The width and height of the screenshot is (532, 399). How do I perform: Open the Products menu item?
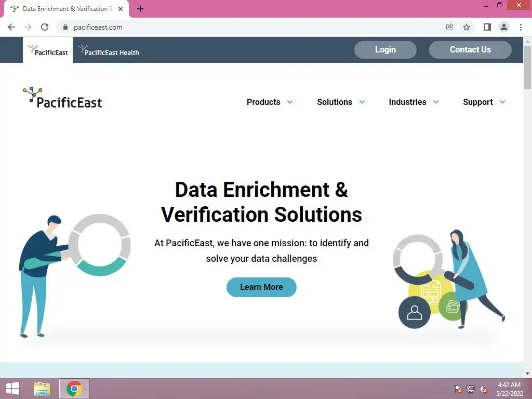click(x=263, y=102)
